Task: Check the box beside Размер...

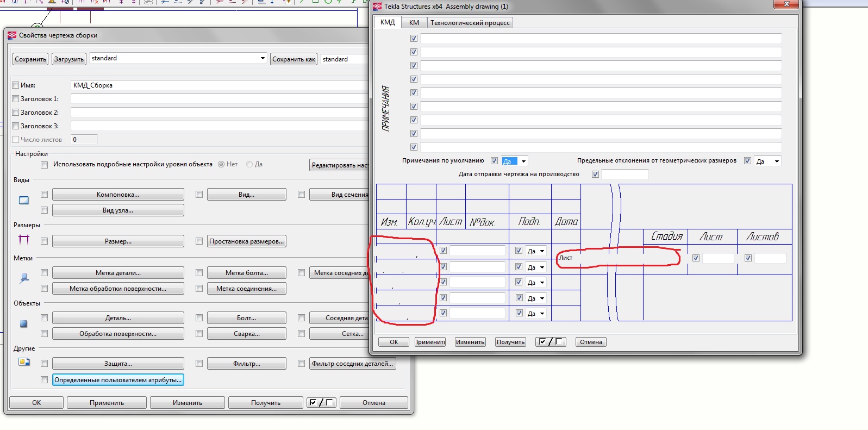Action: tap(45, 241)
